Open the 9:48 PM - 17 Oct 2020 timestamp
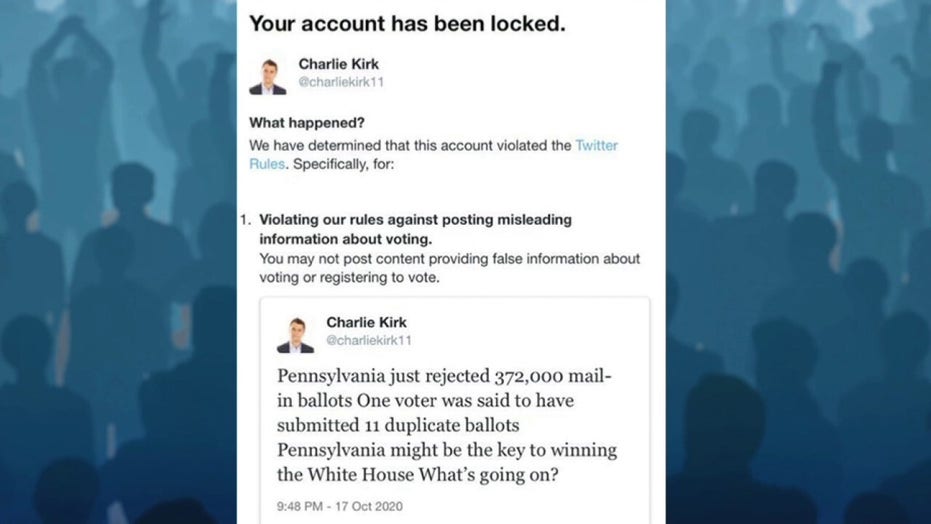 pos(340,506)
